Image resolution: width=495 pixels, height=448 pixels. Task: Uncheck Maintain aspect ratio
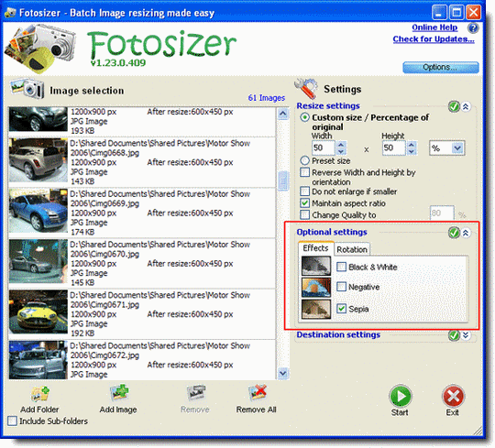(304, 202)
